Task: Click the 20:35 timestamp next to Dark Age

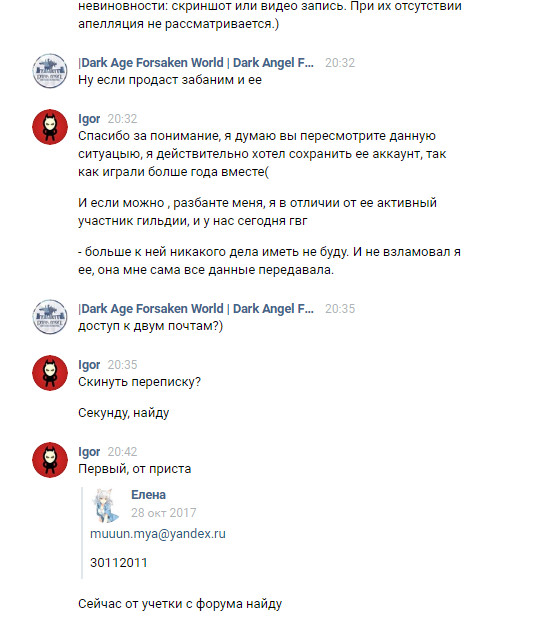Action: pyautogui.click(x=340, y=309)
